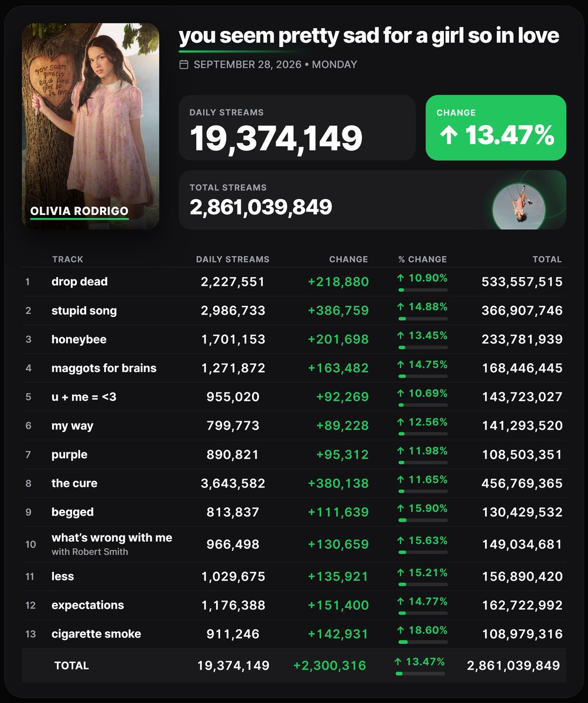Screen dimensions: 588x703
Task: Click the summary change cell +2,300,316
Action: pyautogui.click(x=330, y=666)
